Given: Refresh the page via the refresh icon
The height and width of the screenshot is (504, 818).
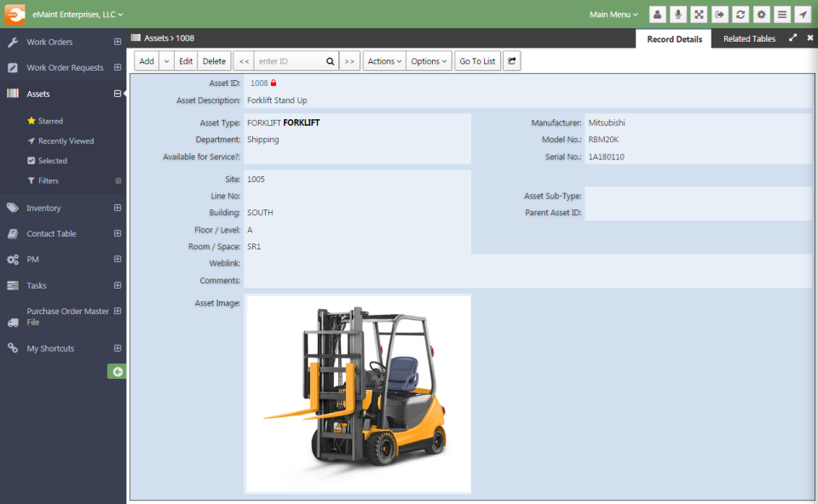Looking at the screenshot, I should (x=740, y=14).
